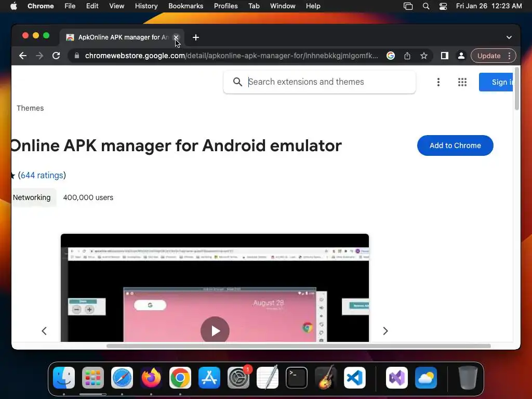Screen dimensions: 532x399
Task: Click the Sign in button
Action: click(x=496, y=82)
